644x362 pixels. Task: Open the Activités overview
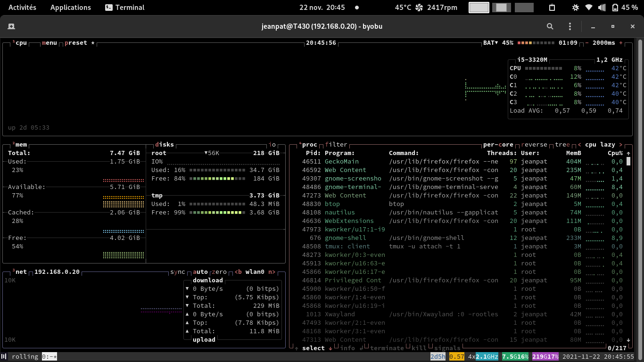23,8
